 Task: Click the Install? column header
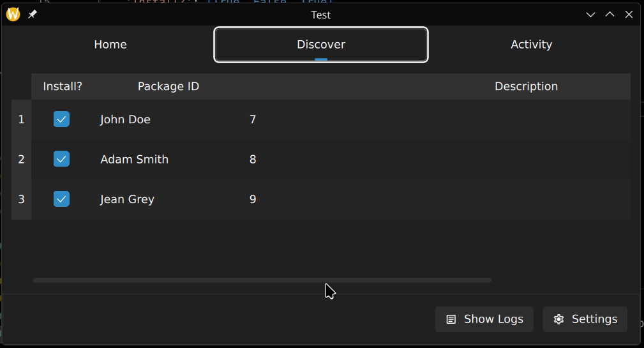[x=63, y=86]
